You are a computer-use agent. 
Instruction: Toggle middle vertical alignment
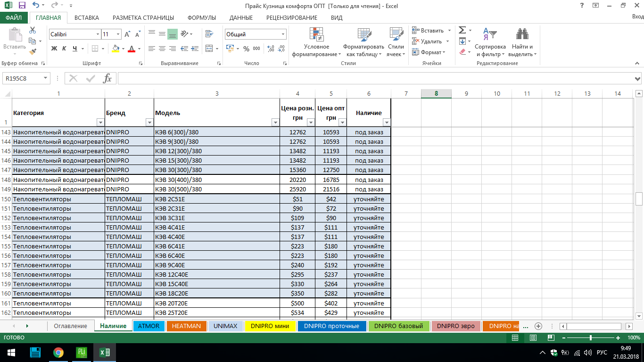click(x=162, y=34)
